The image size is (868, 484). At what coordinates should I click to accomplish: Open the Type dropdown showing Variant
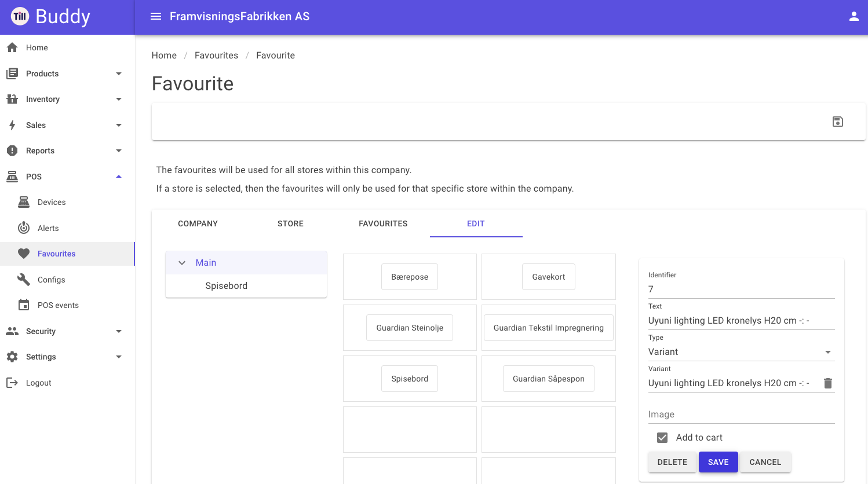[x=741, y=352]
